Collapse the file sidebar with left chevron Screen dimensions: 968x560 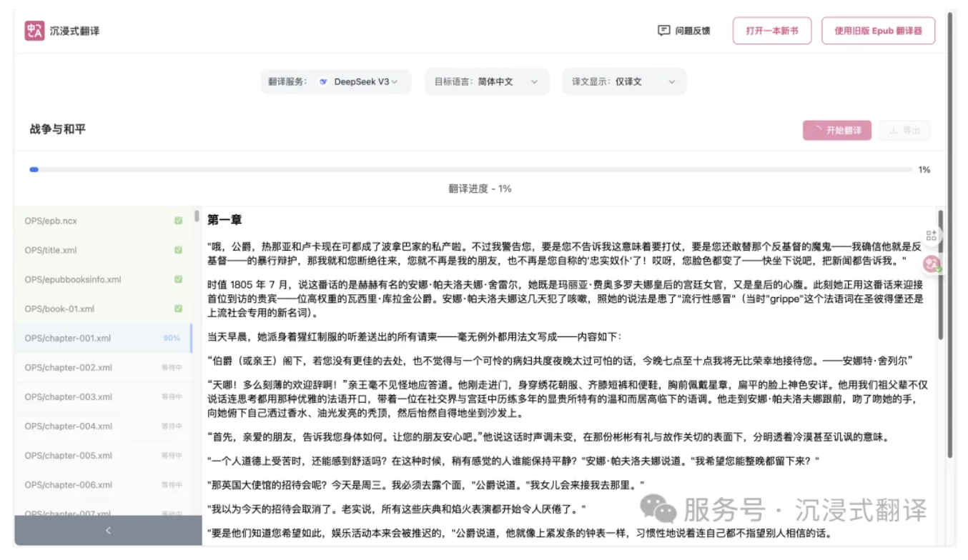pos(108,530)
